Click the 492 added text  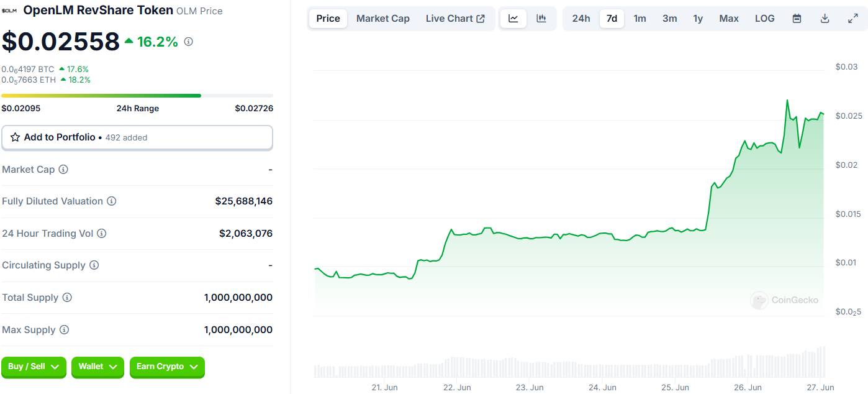coord(127,138)
